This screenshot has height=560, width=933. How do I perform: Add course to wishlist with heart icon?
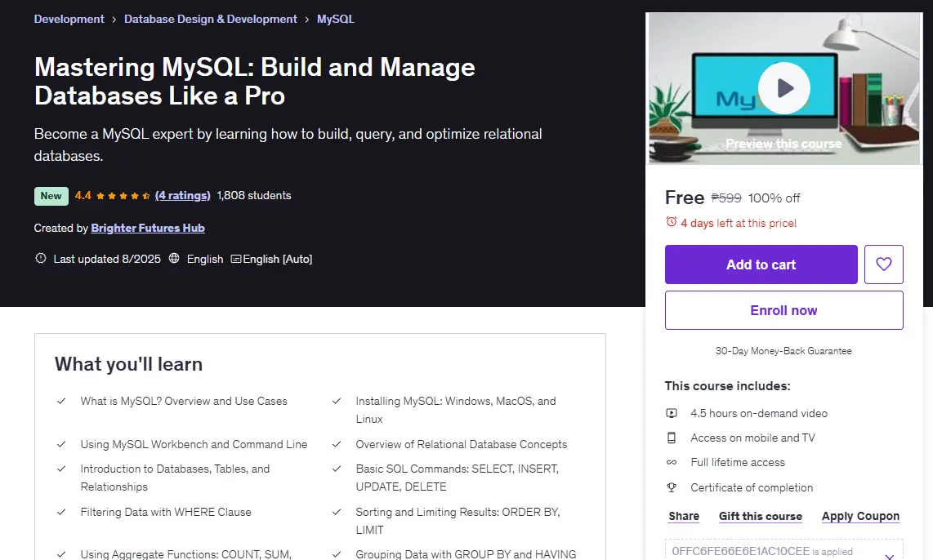tap(884, 264)
